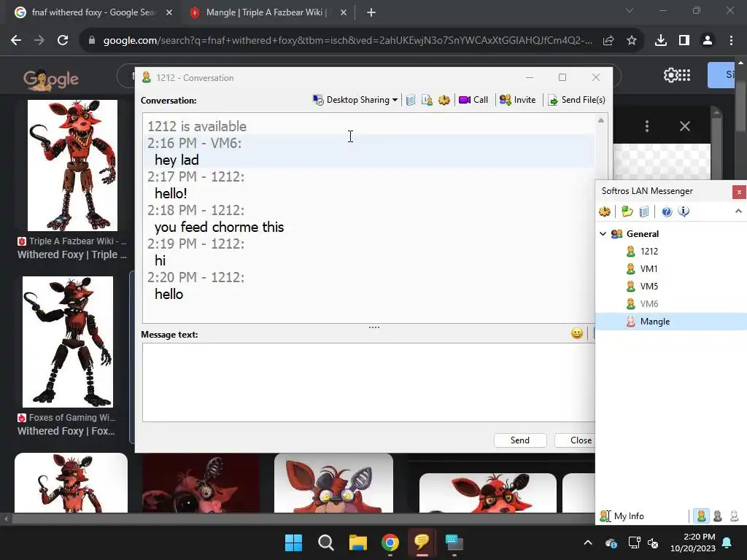Click the Google logo
This screenshot has width=747, height=560.
51,79
